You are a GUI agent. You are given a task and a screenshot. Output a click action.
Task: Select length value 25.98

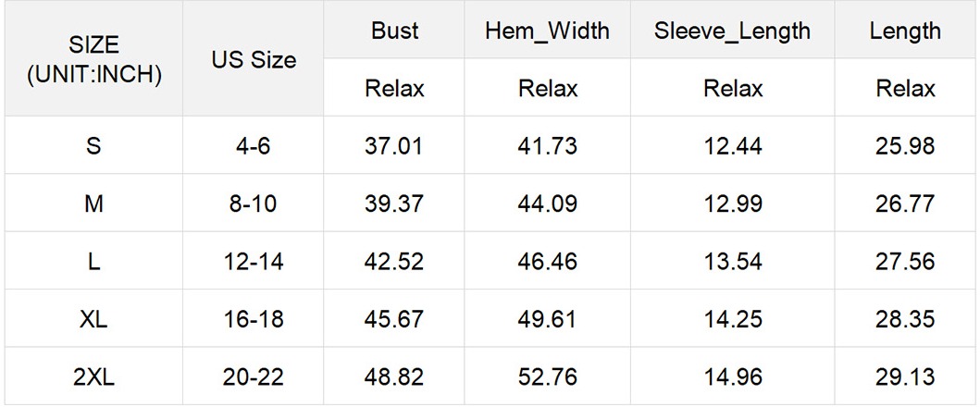905,145
